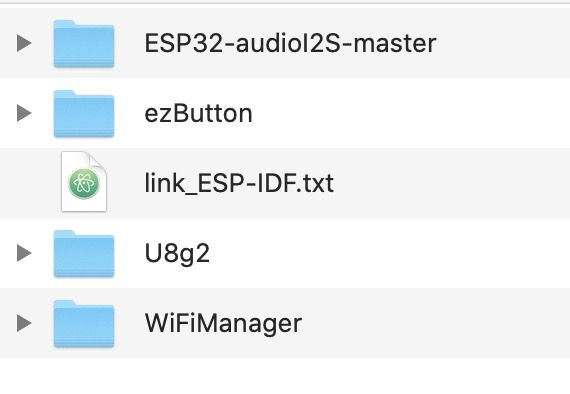
Task: Select the ESP32-audioI2S-master name label
Action: point(290,43)
